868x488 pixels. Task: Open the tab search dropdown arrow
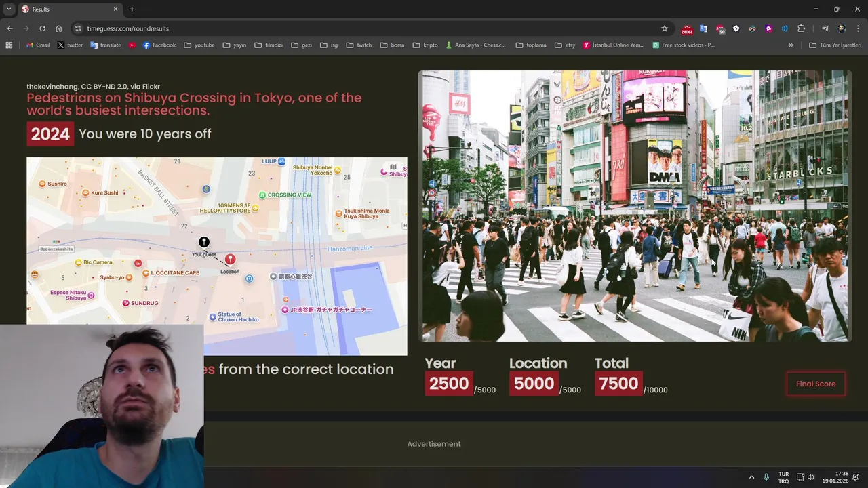click(x=9, y=9)
